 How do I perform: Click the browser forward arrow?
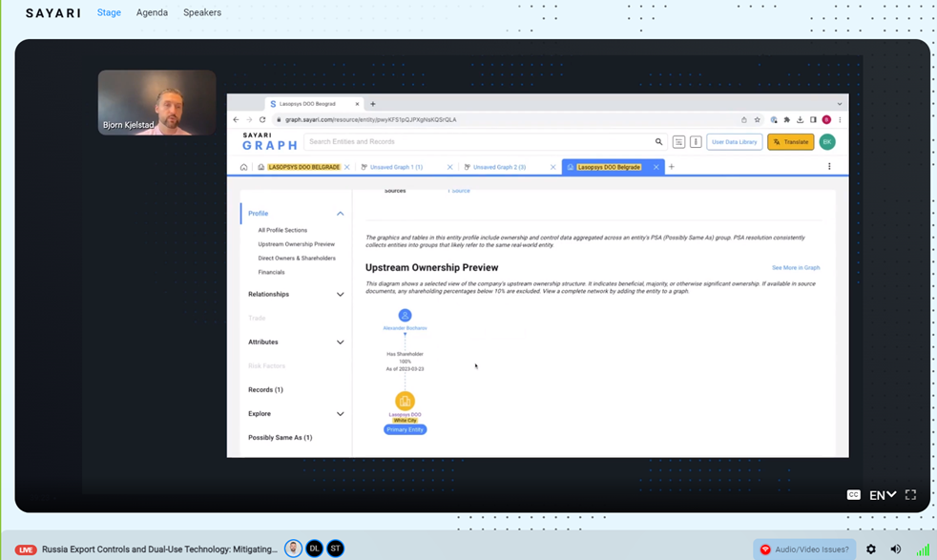pos(249,119)
